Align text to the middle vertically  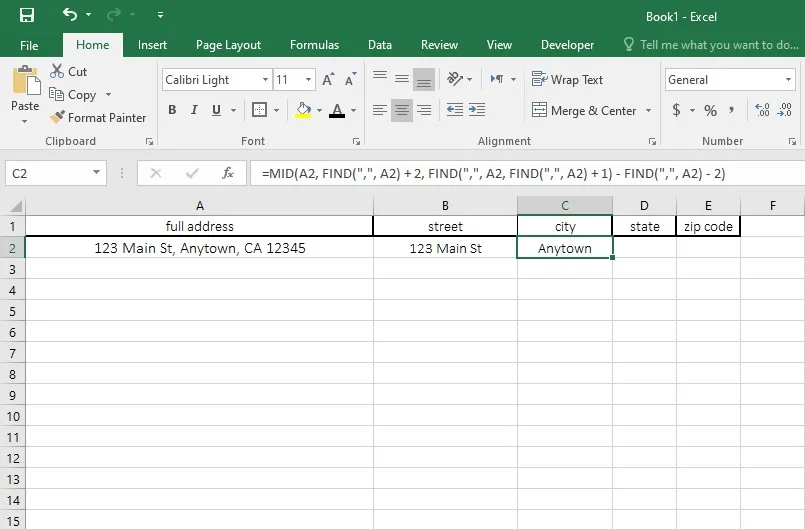[x=402, y=79]
